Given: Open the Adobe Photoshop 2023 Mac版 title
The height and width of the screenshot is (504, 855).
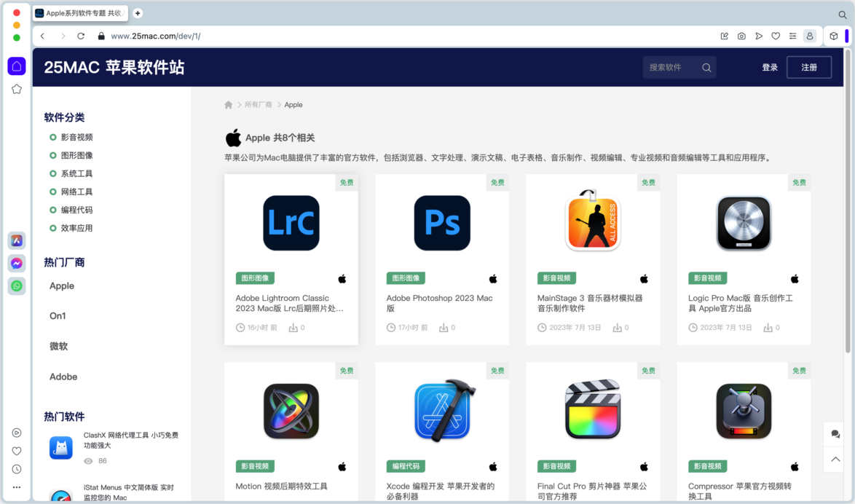Looking at the screenshot, I should pos(439,303).
